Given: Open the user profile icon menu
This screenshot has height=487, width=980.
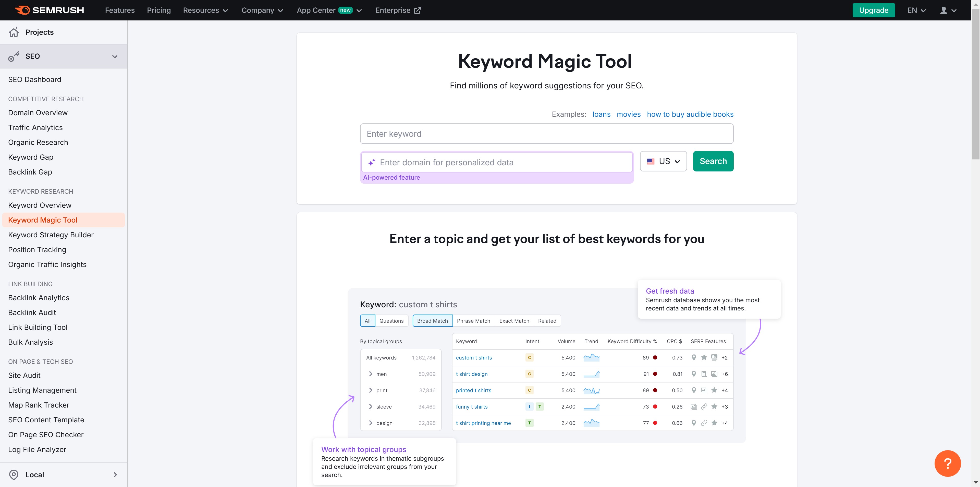Looking at the screenshot, I should tap(944, 10).
